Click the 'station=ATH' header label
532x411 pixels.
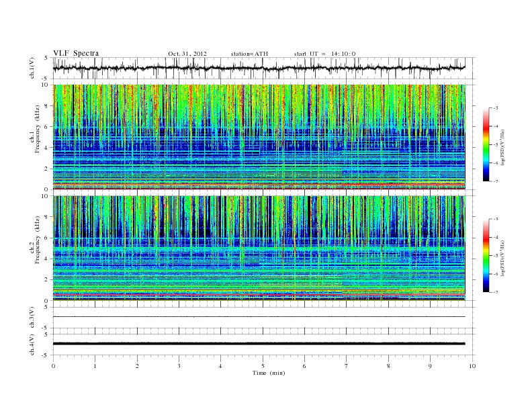coord(249,54)
